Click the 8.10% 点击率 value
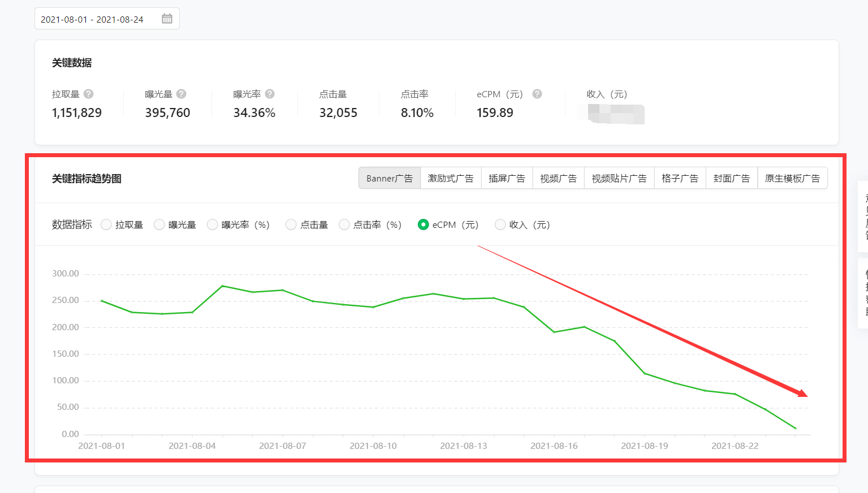The image size is (868, 493). (x=417, y=113)
